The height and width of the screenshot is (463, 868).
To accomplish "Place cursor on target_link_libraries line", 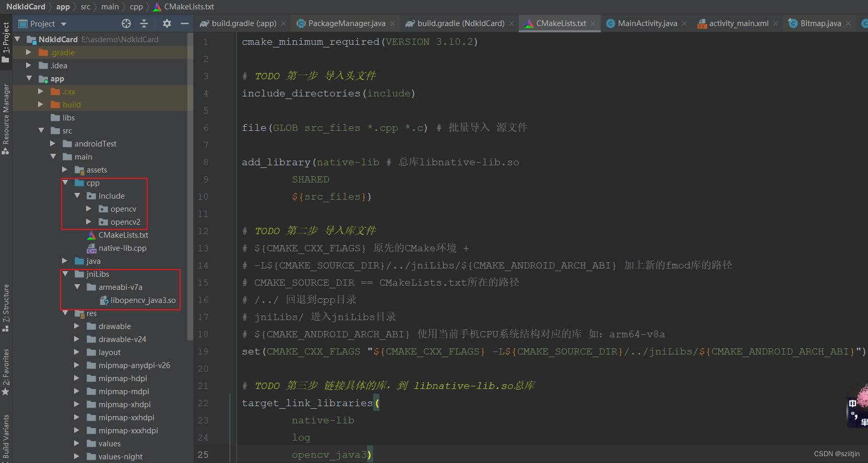I will [311, 403].
